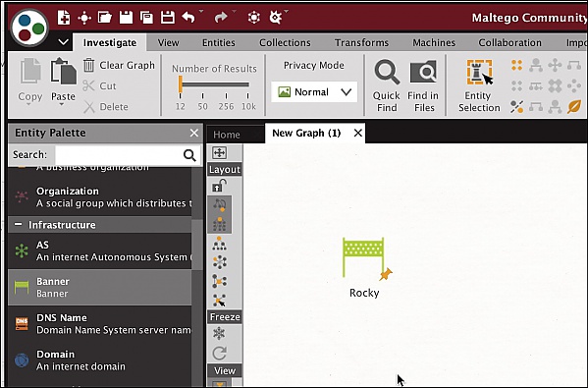The width and height of the screenshot is (588, 388).
Task: Click the orange four-diamonds select-all icon
Action: 516,65
